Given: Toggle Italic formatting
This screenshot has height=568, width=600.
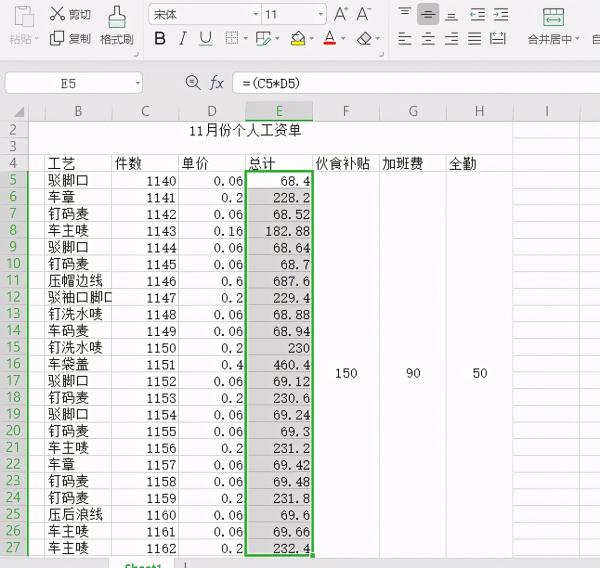Looking at the screenshot, I should coord(183,38).
